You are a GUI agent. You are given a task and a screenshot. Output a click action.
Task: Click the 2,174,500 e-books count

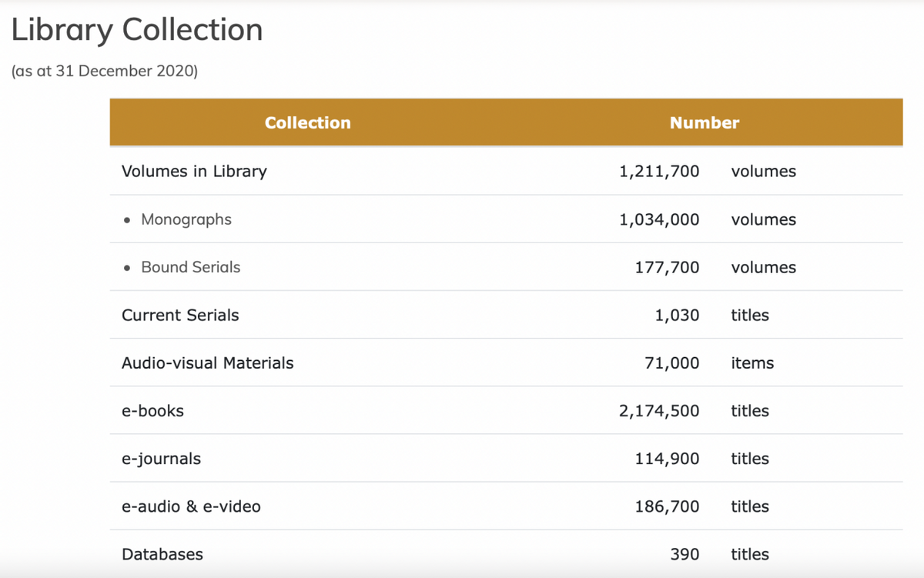[x=659, y=411]
